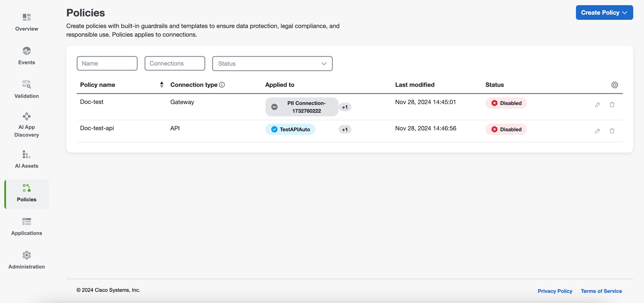The image size is (644, 303).
Task: Click the Status column header
Action: [495, 85]
